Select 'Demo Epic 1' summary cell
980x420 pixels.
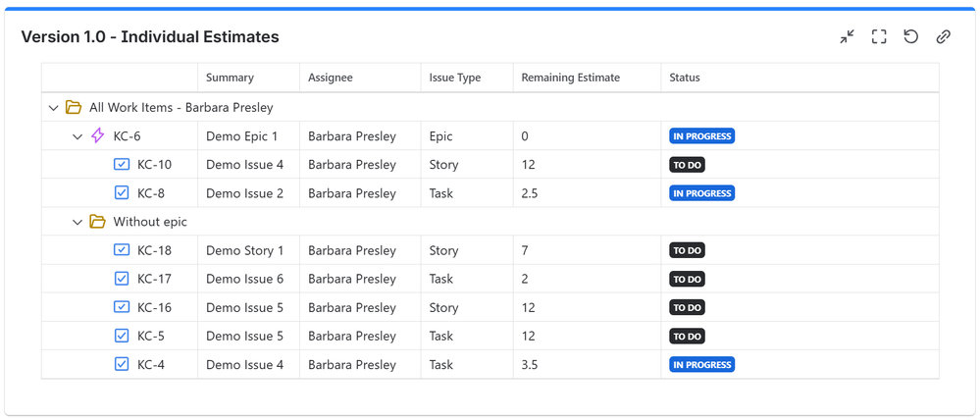[x=249, y=136]
